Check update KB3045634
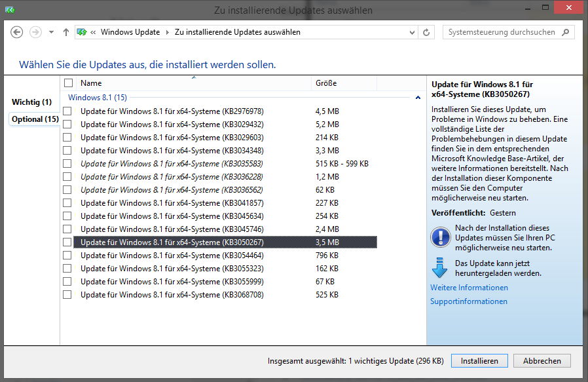Screen dimensions: 588x382 67,216
